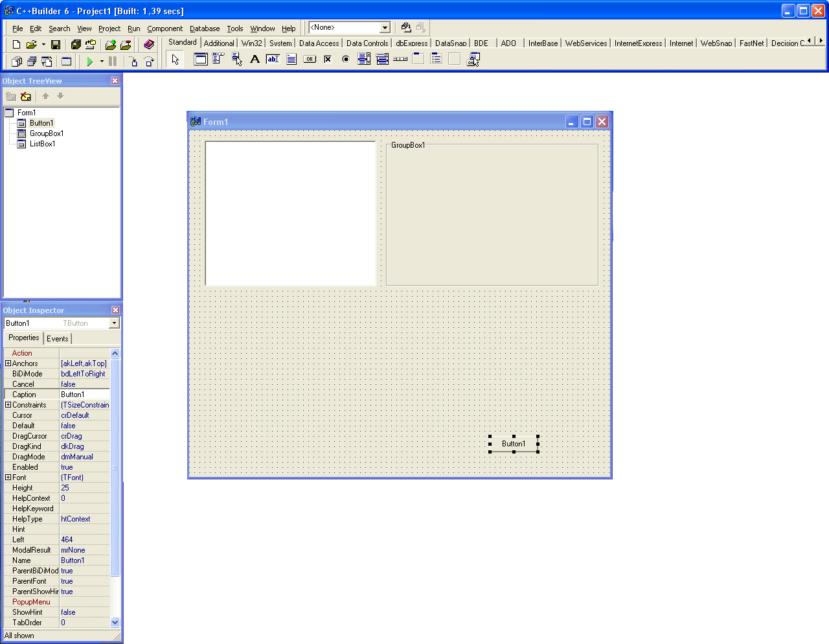Click Remove File from Project icon

(126, 44)
